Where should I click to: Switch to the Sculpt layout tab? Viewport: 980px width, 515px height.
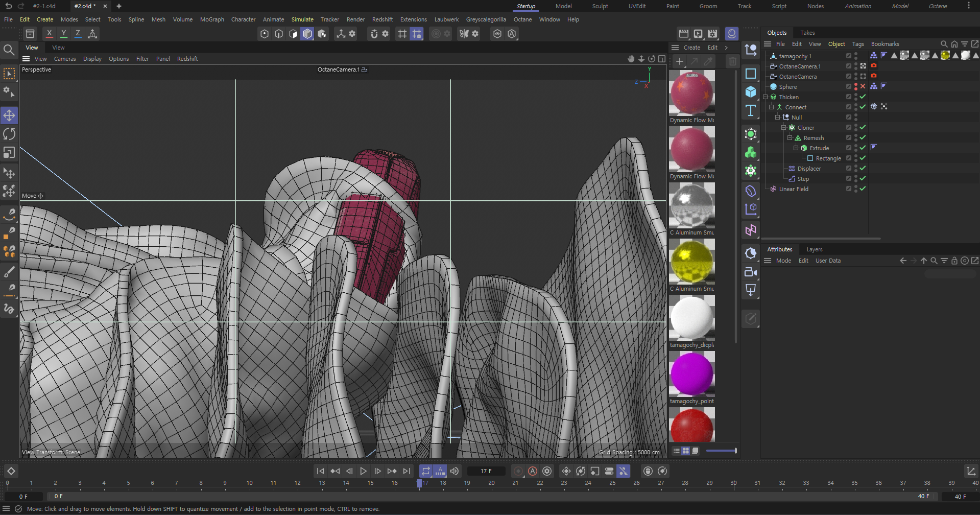[600, 6]
